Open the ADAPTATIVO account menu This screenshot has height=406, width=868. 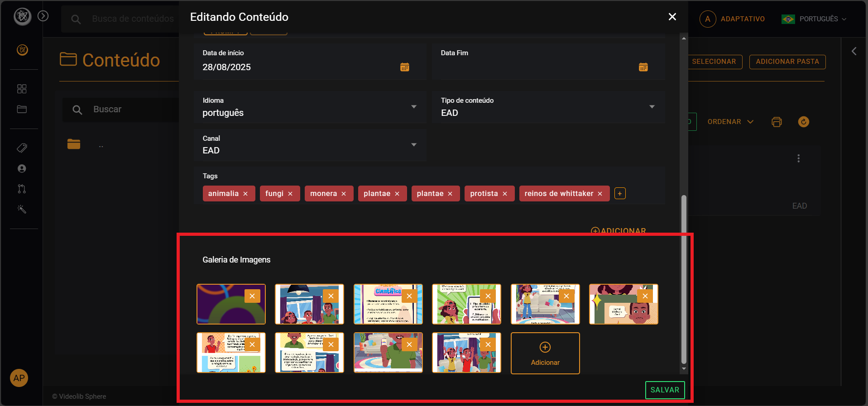pos(732,19)
